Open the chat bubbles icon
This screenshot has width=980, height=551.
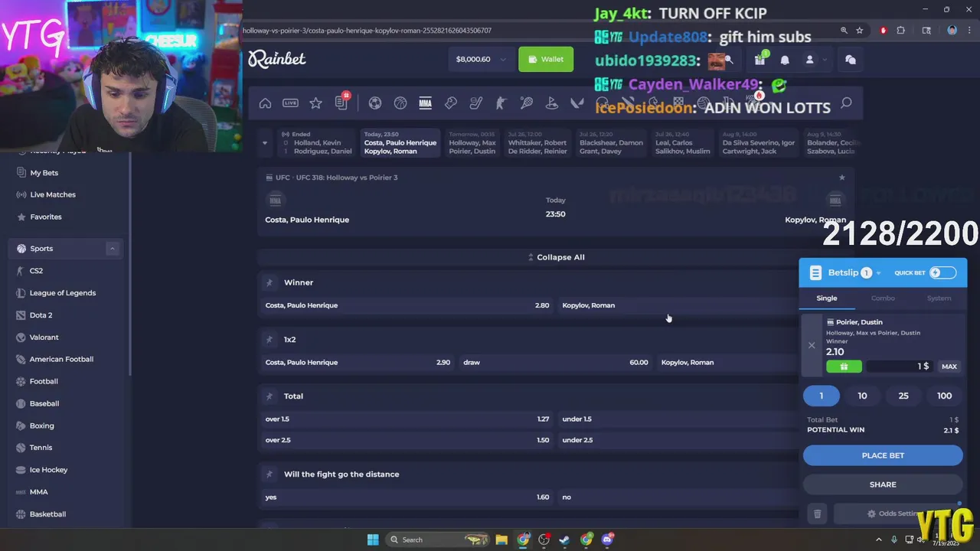[850, 59]
